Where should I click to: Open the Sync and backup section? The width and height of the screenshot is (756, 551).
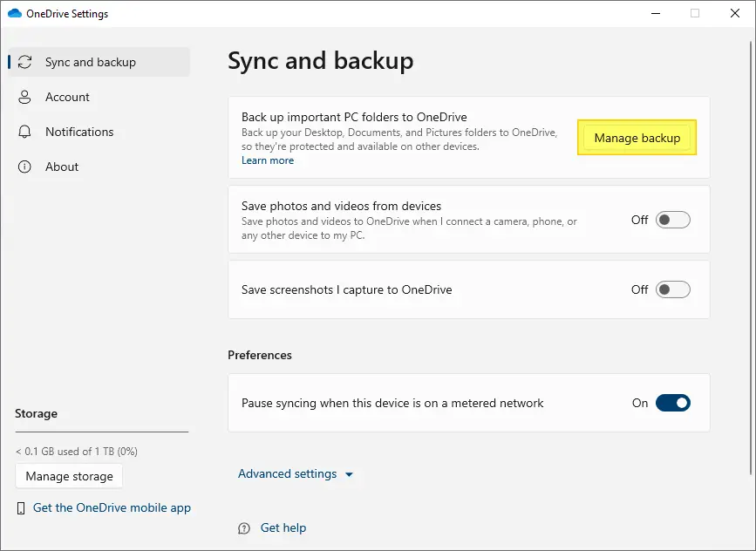(x=99, y=62)
